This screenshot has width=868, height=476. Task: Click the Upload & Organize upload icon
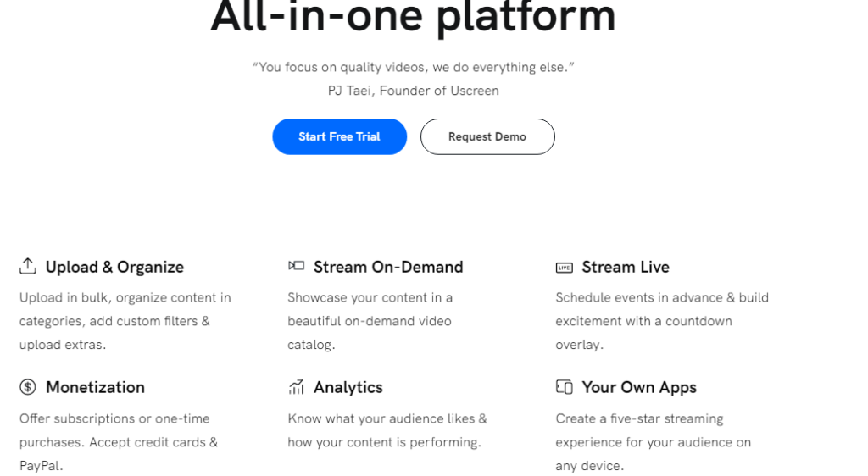28,266
